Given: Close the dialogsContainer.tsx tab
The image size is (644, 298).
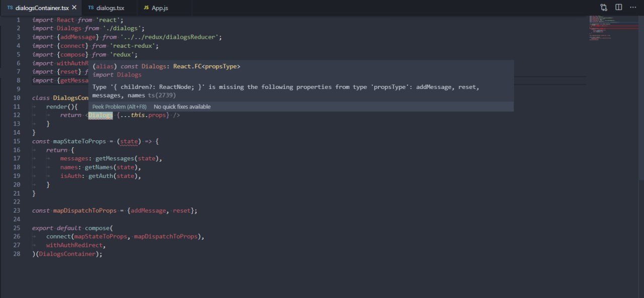Looking at the screenshot, I should 74,8.
